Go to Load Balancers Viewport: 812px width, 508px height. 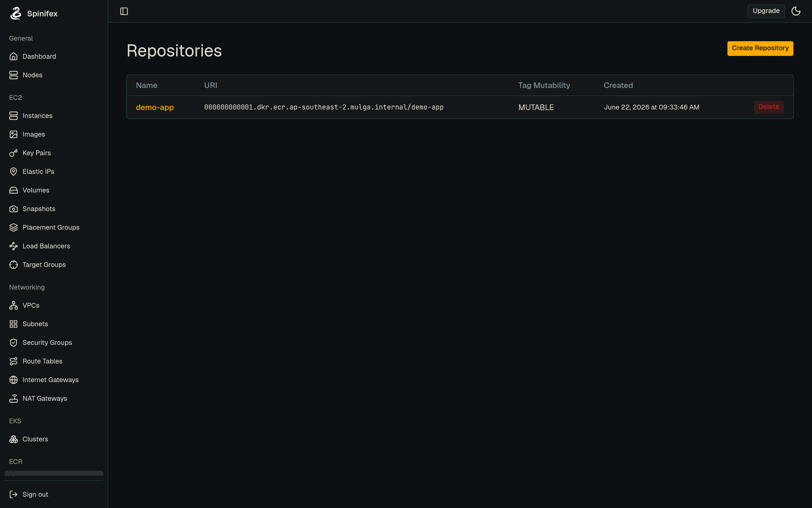54,246
